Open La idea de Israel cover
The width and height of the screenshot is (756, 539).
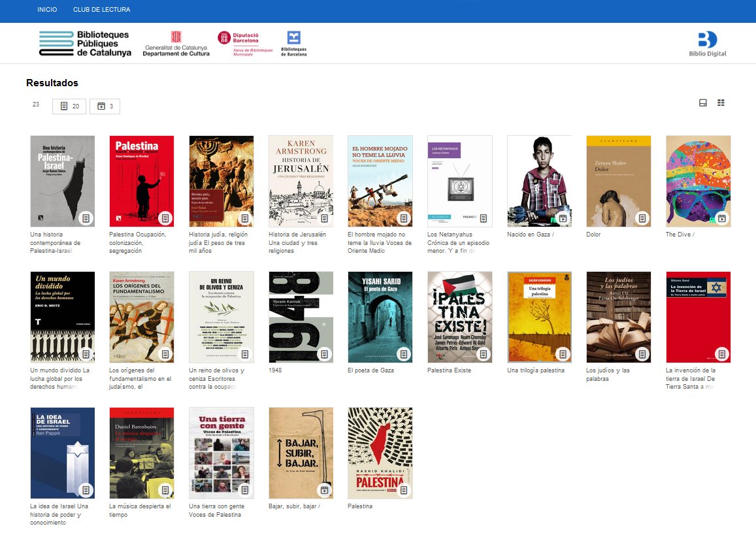(63, 453)
